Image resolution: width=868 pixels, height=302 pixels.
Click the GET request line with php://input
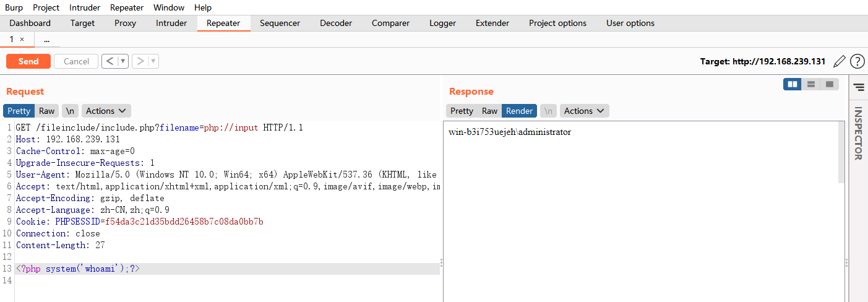pos(159,127)
